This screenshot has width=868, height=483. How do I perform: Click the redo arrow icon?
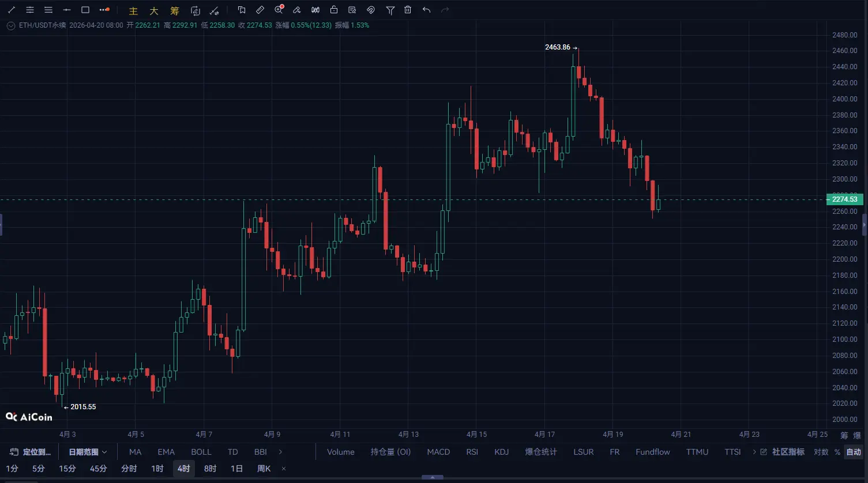pyautogui.click(x=445, y=10)
